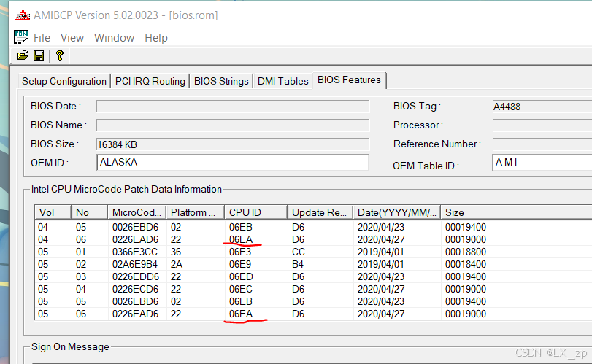Click the OEM Table ID input field
592x364 pixels.
(542, 162)
